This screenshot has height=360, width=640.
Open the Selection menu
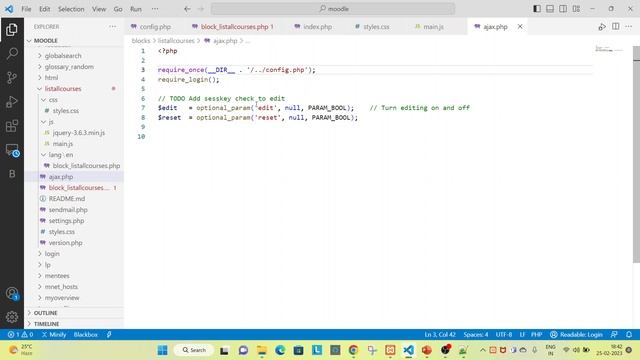pos(71,9)
